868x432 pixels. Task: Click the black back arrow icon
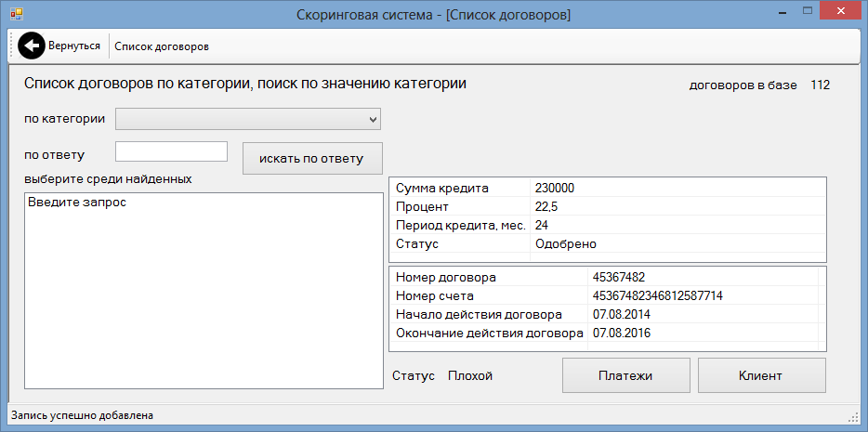click(33, 46)
